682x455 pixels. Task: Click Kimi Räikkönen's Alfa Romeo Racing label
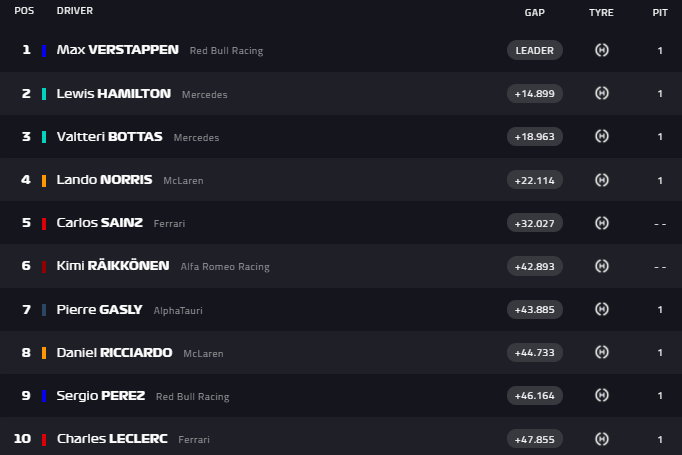[x=225, y=267]
